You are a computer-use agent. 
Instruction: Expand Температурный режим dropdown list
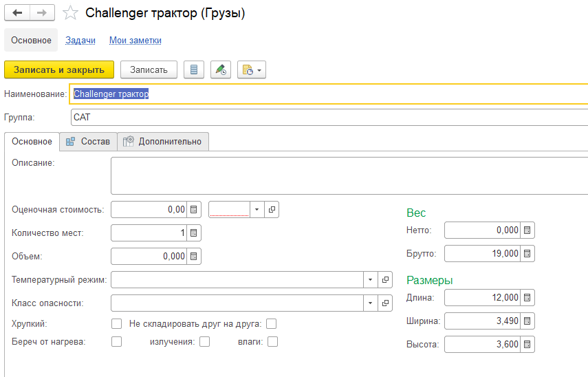(369, 280)
